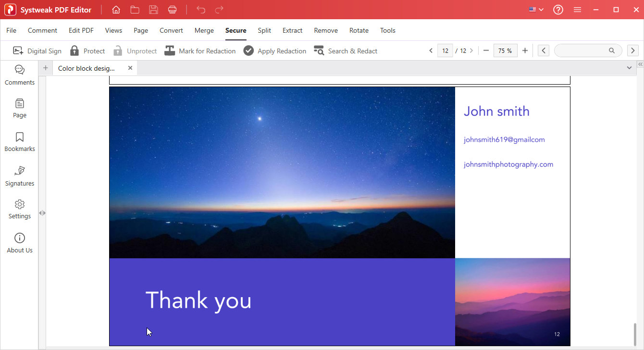Screen dimensions: 644x350
Task: Open a file with the folder icon
Action: point(135,10)
